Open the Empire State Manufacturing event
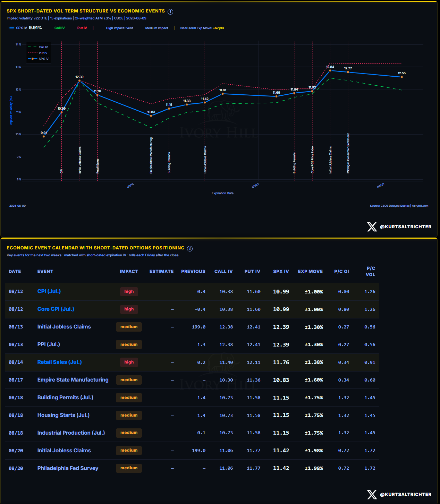This screenshot has width=440, height=504. point(73,380)
